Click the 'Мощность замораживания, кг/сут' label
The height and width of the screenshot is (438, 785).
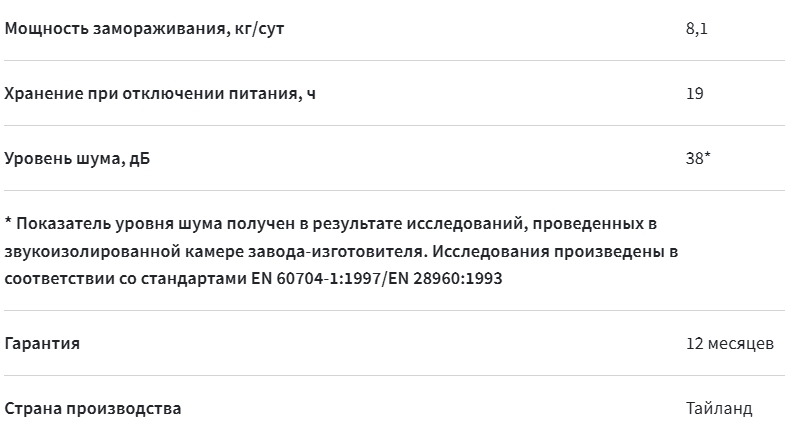click(x=144, y=29)
